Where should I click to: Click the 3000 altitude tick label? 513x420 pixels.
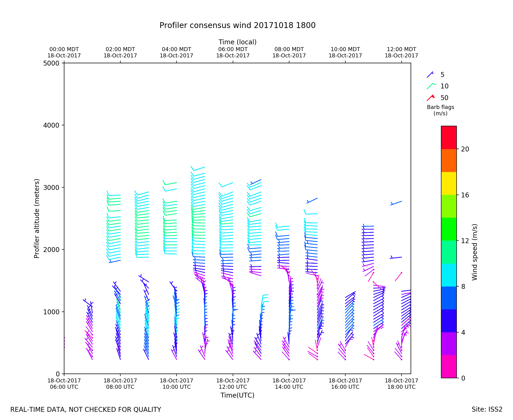(x=51, y=188)
